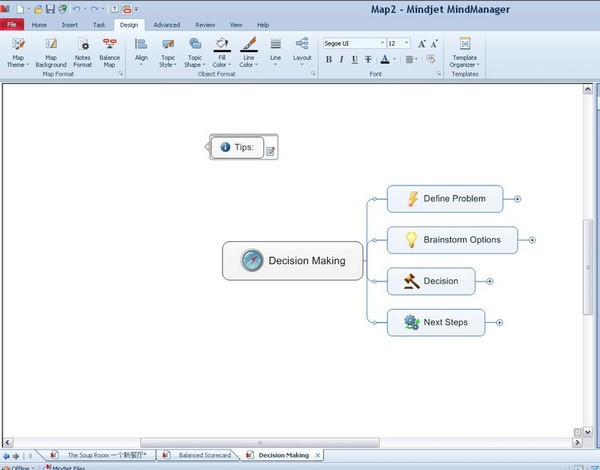Expand the Brainstorm Options branch
Screen dimensions: 600x470
coord(532,240)
